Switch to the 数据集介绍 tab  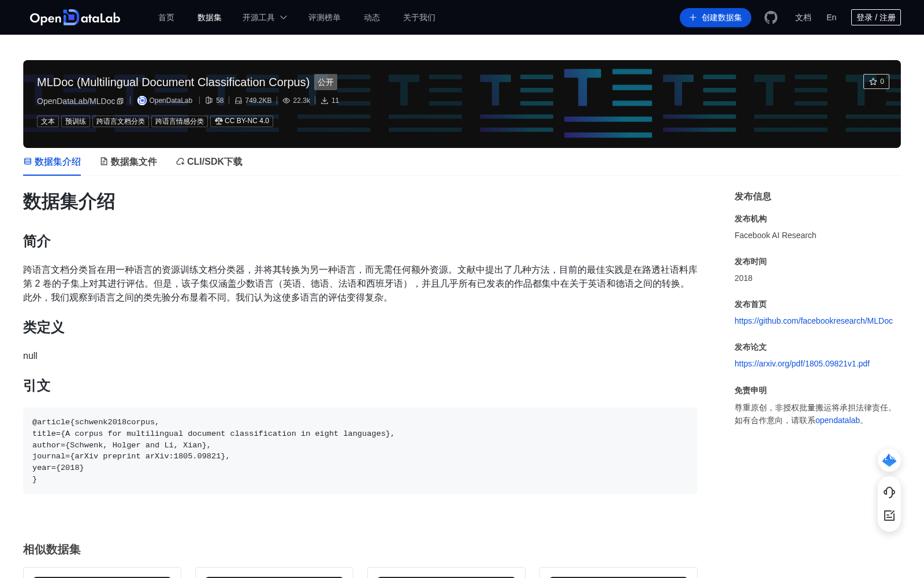[x=52, y=162]
